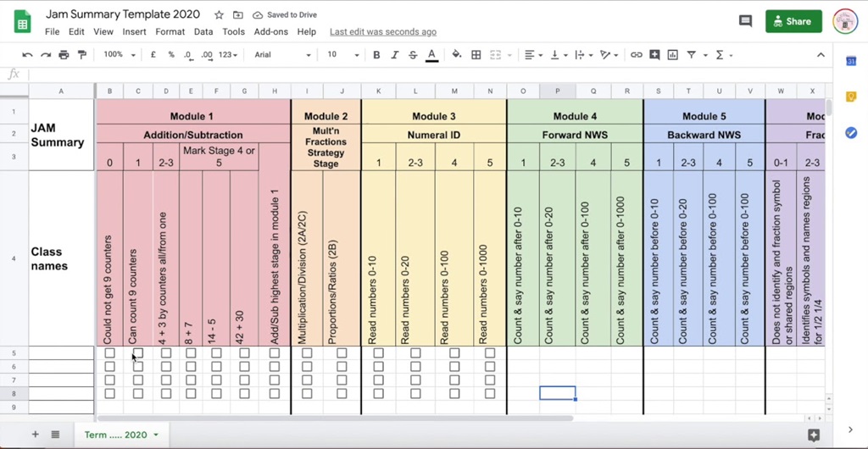
Task: Tick row 5 'Could not get 9 counters' checkbox
Action: pyautogui.click(x=109, y=352)
